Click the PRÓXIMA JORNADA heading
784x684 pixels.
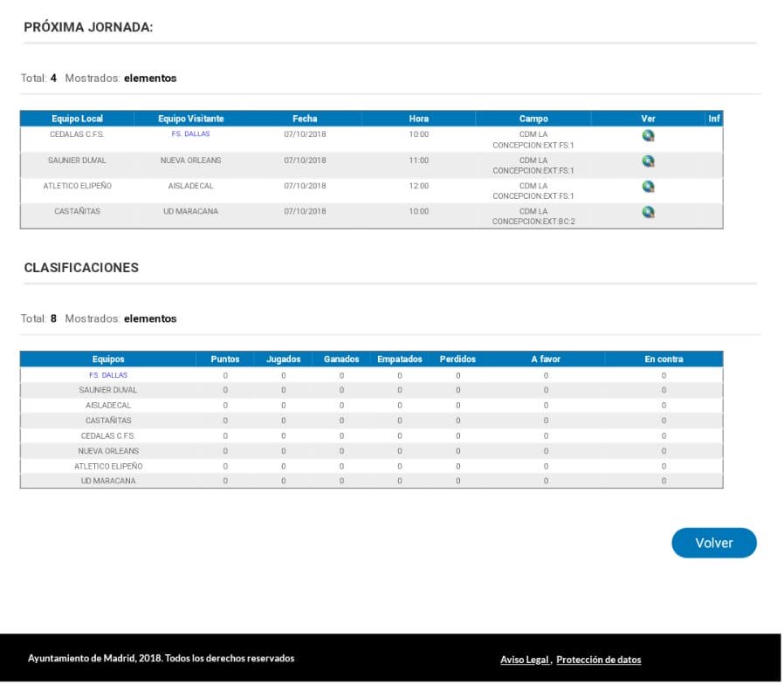click(88, 27)
